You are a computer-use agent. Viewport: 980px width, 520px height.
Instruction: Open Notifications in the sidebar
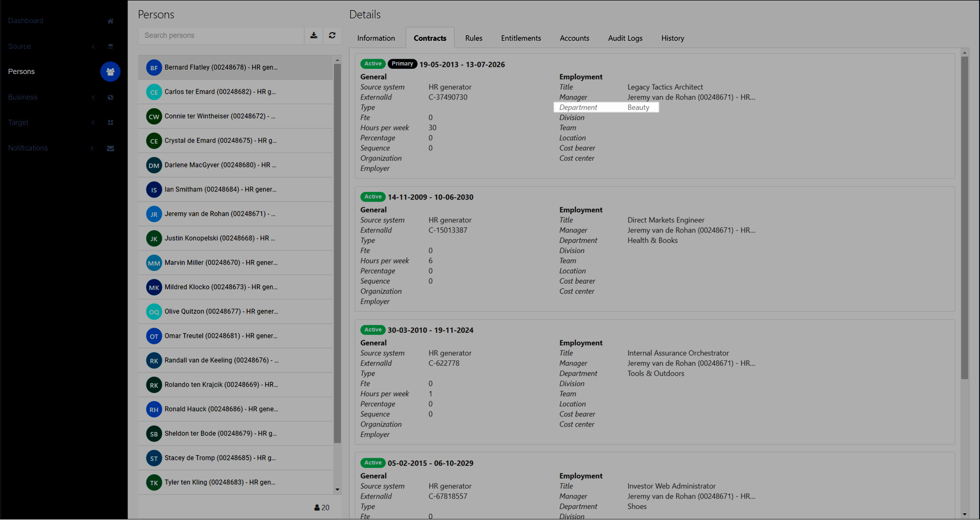pyautogui.click(x=28, y=148)
